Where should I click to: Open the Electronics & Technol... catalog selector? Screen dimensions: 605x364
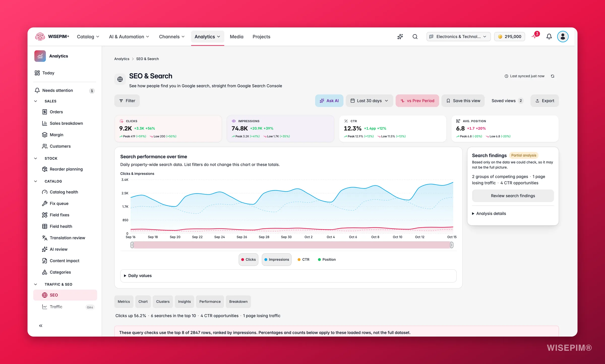point(458,37)
